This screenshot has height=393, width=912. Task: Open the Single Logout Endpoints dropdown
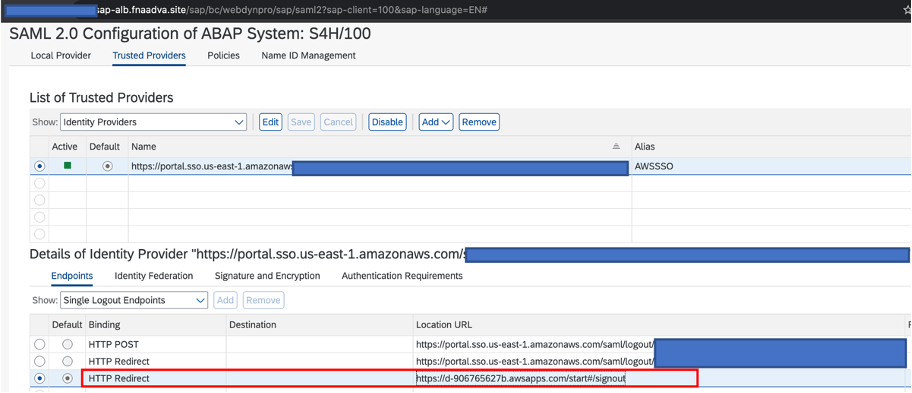coord(134,300)
